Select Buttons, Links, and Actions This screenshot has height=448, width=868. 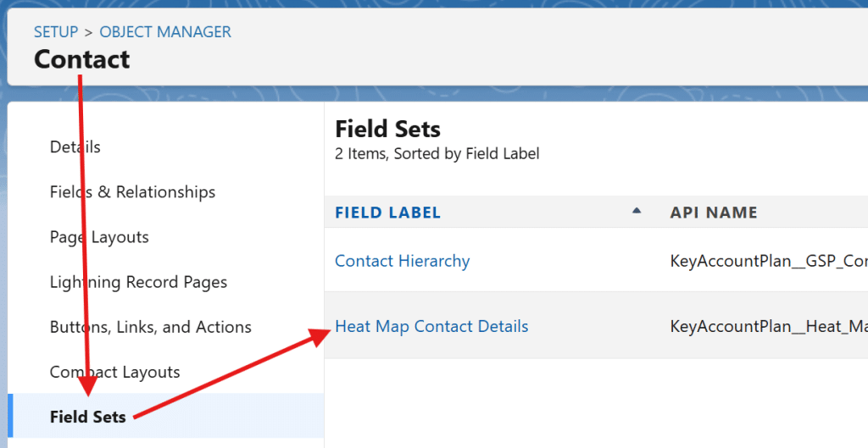(x=151, y=327)
